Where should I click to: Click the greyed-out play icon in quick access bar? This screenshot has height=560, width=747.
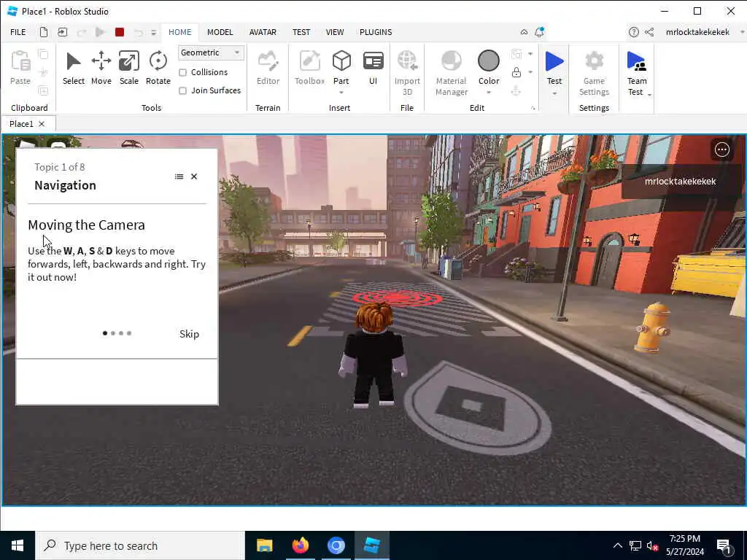coord(100,32)
